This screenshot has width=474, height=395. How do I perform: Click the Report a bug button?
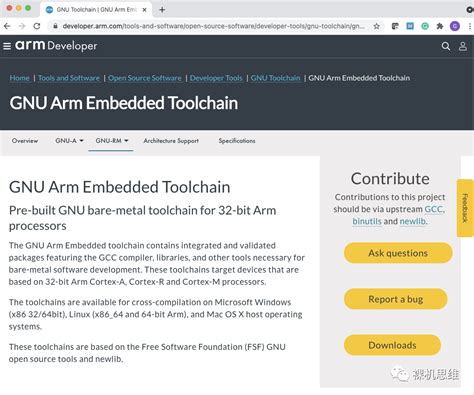(x=395, y=299)
